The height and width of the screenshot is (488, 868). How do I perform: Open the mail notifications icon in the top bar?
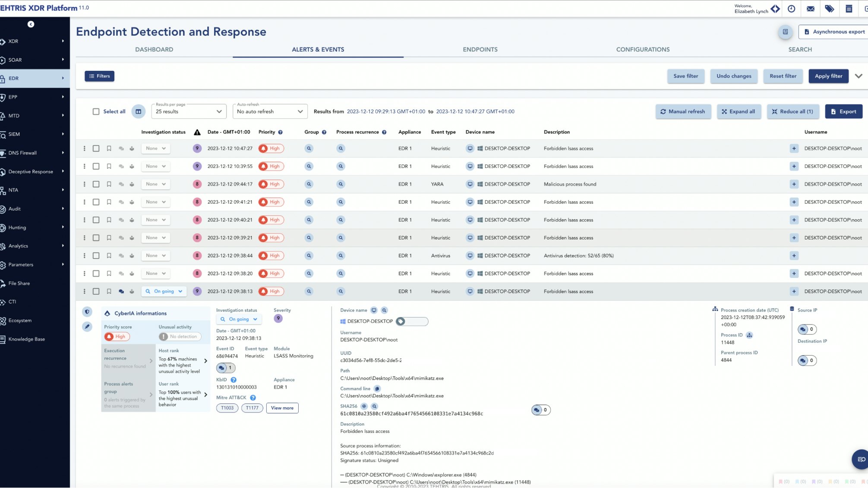[x=810, y=9]
